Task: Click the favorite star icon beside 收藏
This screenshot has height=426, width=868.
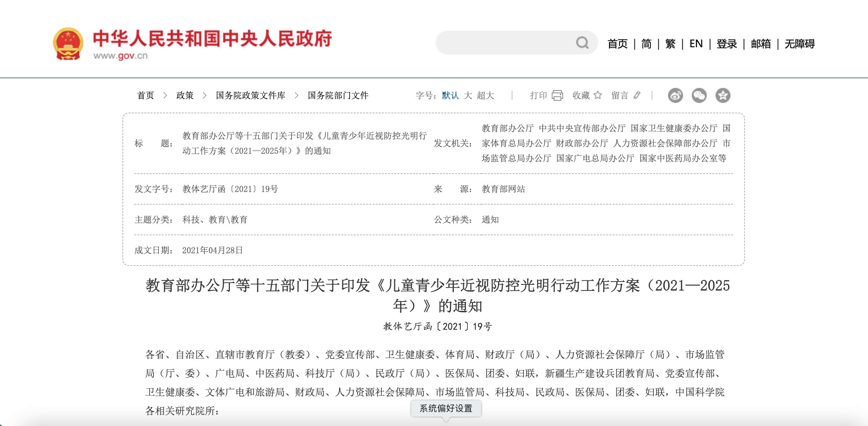Action: coord(598,95)
